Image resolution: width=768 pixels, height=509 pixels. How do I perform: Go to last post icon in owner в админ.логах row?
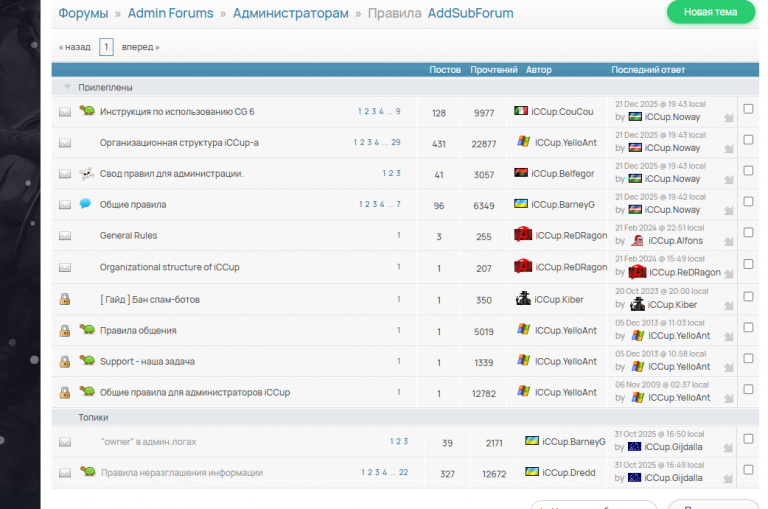pyautogui.click(x=729, y=448)
